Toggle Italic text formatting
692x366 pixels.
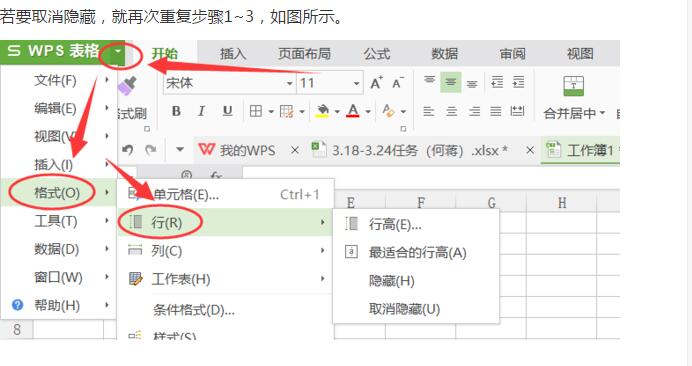click(201, 111)
